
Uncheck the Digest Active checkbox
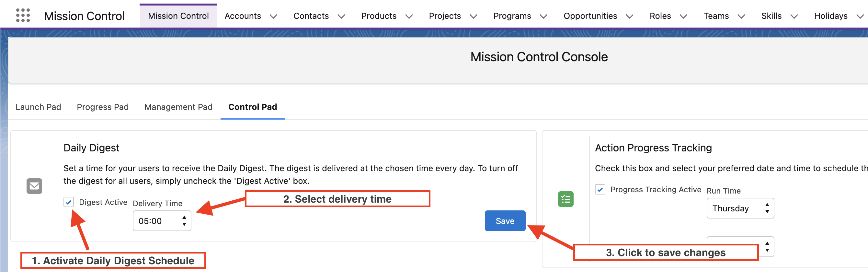point(69,202)
